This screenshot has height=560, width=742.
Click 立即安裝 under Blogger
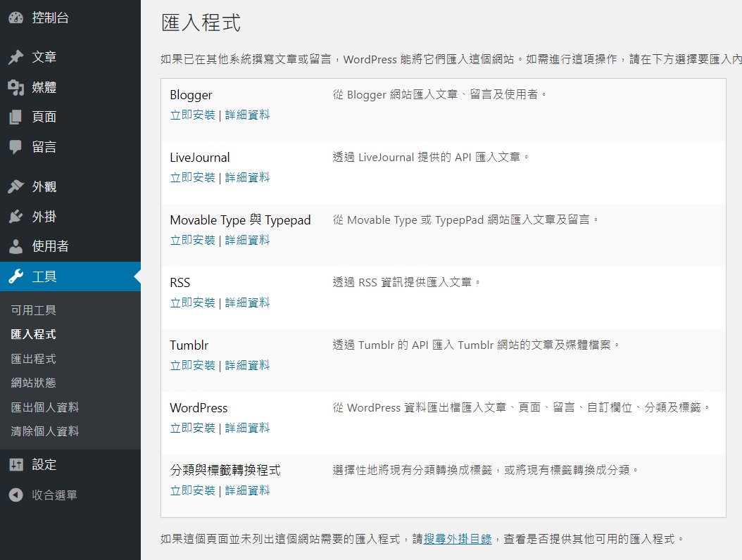pyautogui.click(x=192, y=114)
